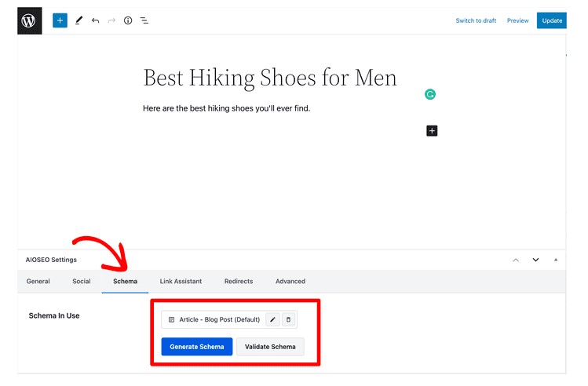Redo the last undone change
Viewport: 588px width, 386px height.
pyautogui.click(x=111, y=20)
